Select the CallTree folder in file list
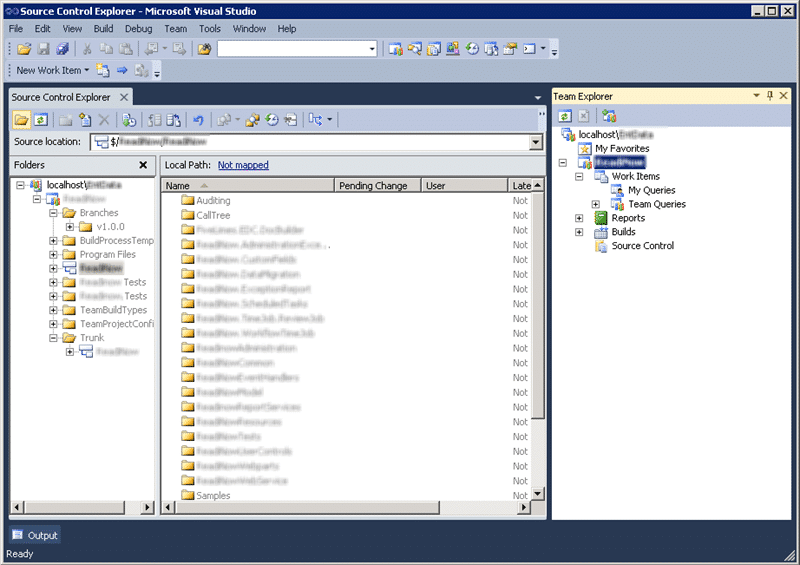The height and width of the screenshot is (565, 800). [x=213, y=215]
